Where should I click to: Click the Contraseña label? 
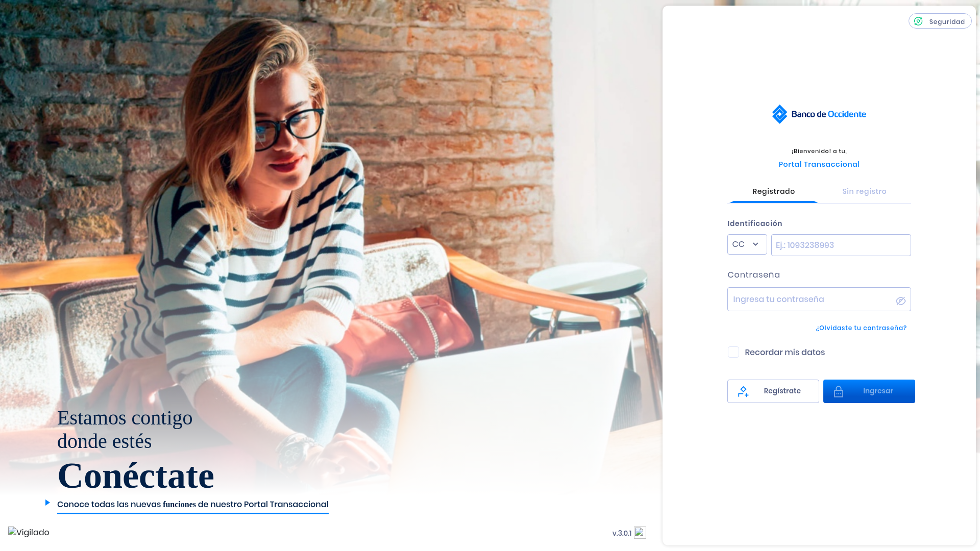[x=753, y=275]
